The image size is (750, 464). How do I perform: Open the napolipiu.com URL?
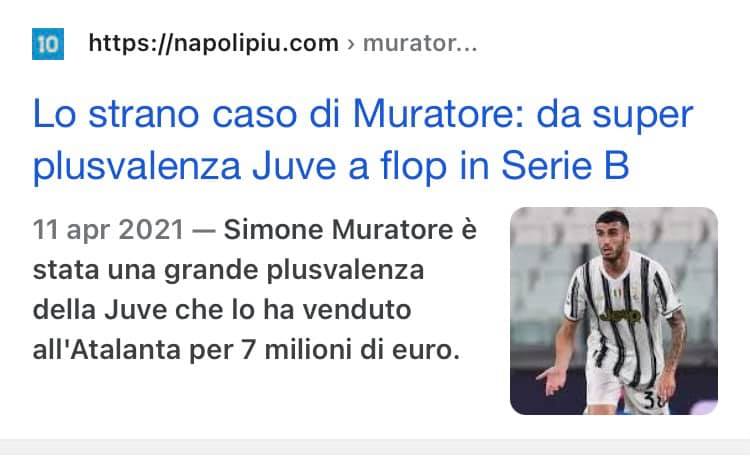pos(213,44)
